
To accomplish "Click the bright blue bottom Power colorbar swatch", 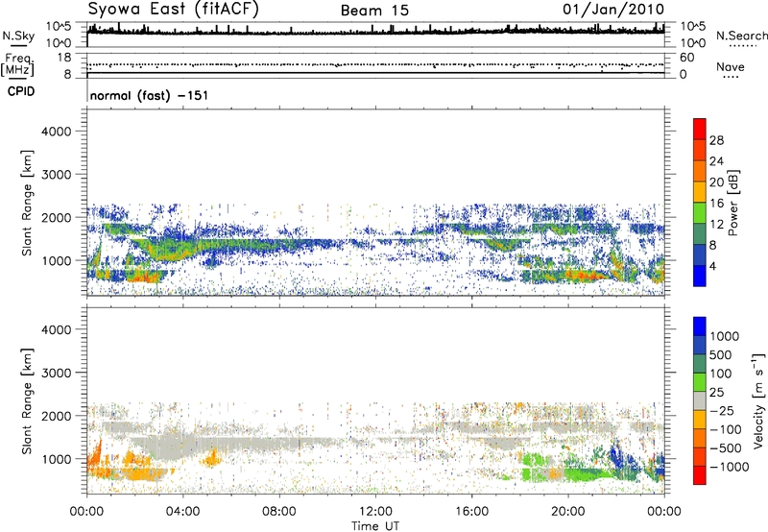I will [700, 276].
